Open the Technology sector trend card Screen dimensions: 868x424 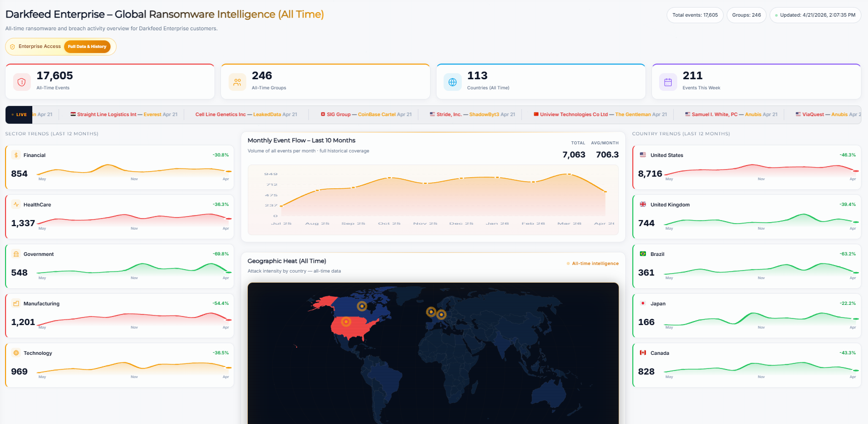[x=120, y=365]
